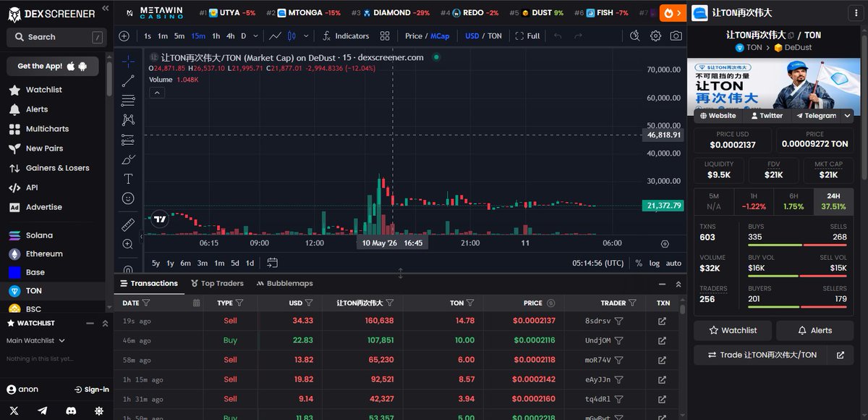Switch to Top Traders tab
The image size is (868, 420).
217,283
